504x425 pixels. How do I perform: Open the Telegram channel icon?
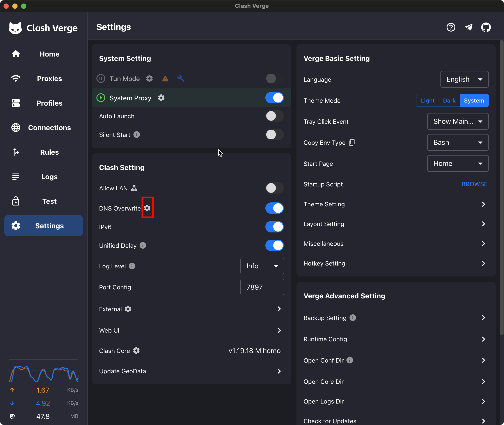(468, 27)
